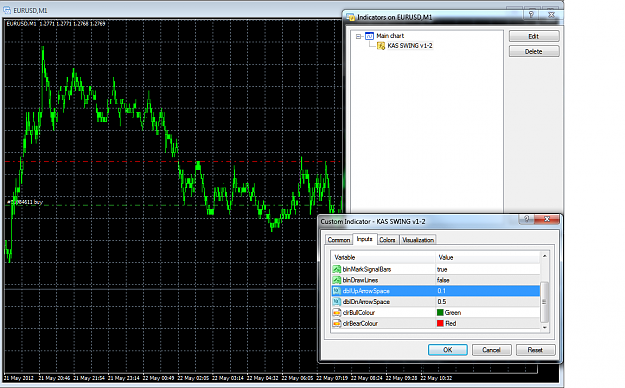Click OK in the Custom Indicator dialog
This screenshot has width=625, height=388.
pos(448,350)
